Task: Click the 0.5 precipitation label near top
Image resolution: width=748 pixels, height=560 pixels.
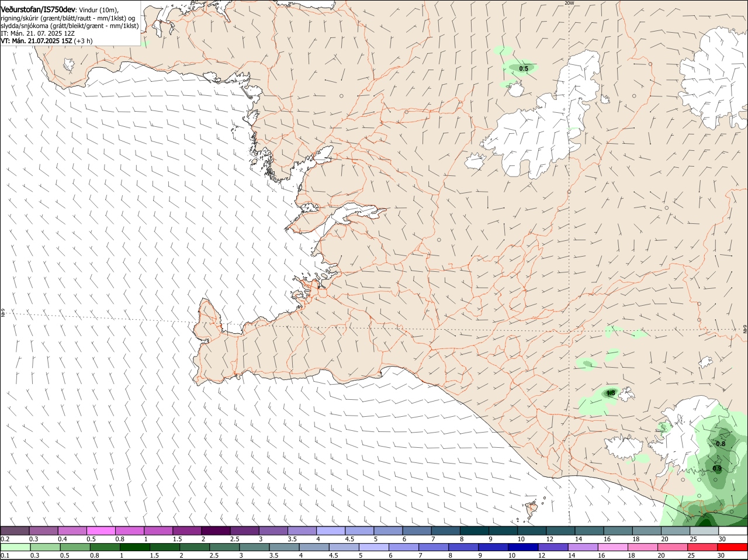Action: point(524,69)
